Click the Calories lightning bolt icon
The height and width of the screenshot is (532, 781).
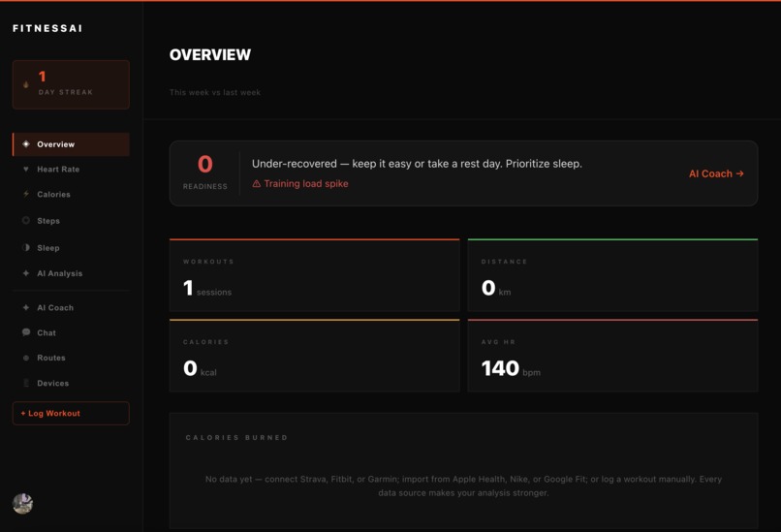pyautogui.click(x=26, y=194)
